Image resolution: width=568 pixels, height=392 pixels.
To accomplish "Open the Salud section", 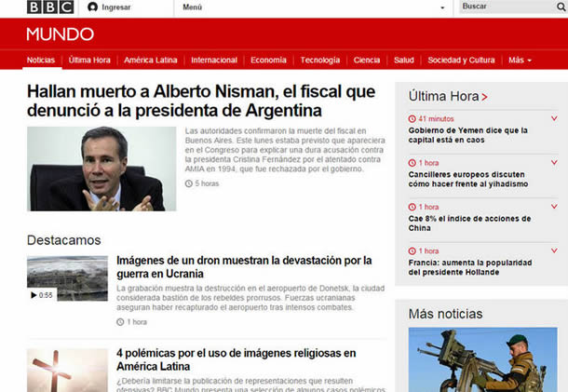I will click(x=404, y=61).
